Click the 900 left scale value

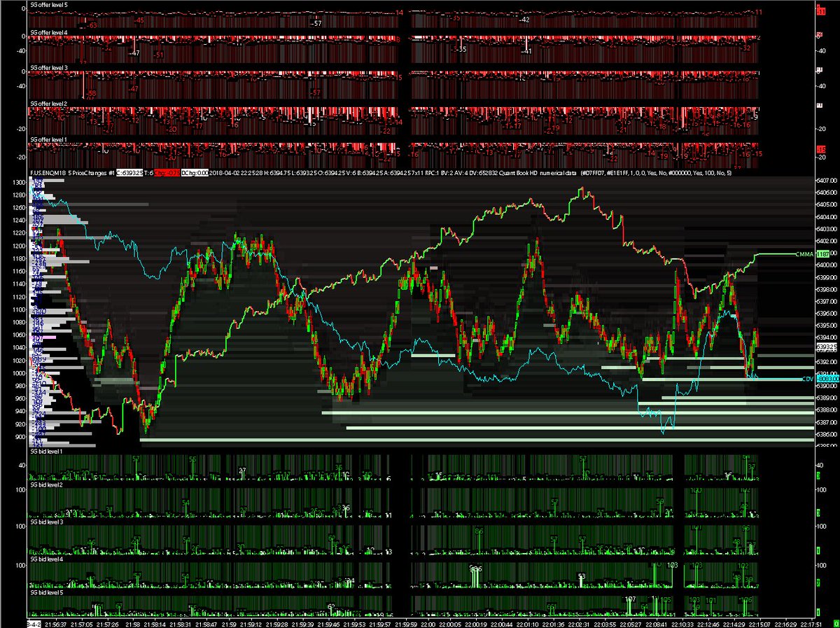tap(22, 436)
